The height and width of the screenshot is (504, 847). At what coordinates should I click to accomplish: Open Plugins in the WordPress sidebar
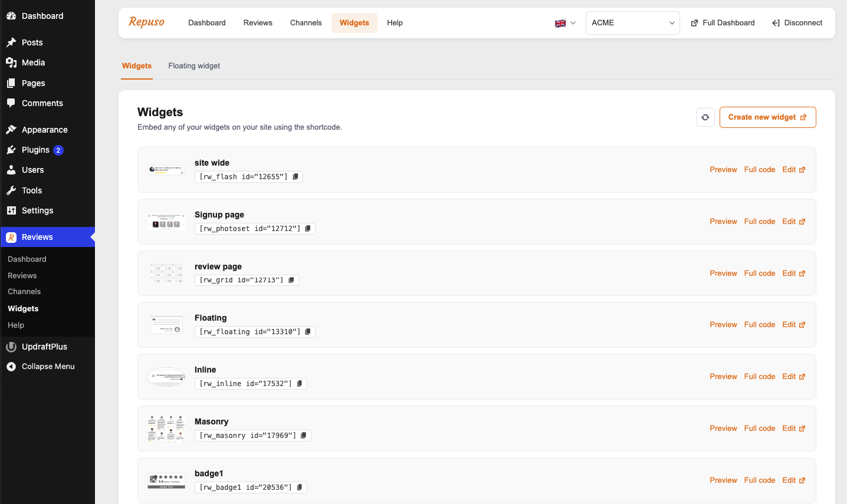click(x=47, y=150)
